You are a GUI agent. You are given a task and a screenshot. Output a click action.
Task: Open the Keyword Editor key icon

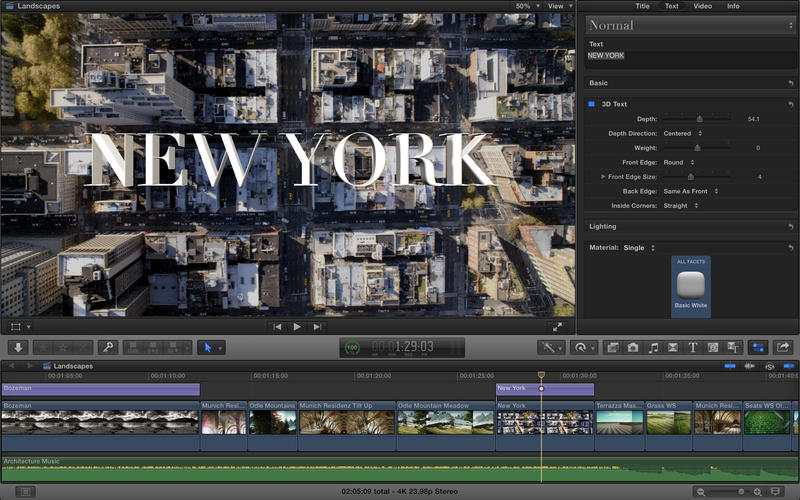(107, 347)
